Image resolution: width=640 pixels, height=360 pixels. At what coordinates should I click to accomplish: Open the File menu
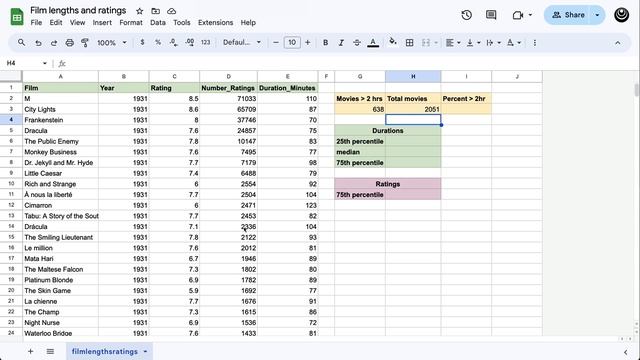(36, 23)
